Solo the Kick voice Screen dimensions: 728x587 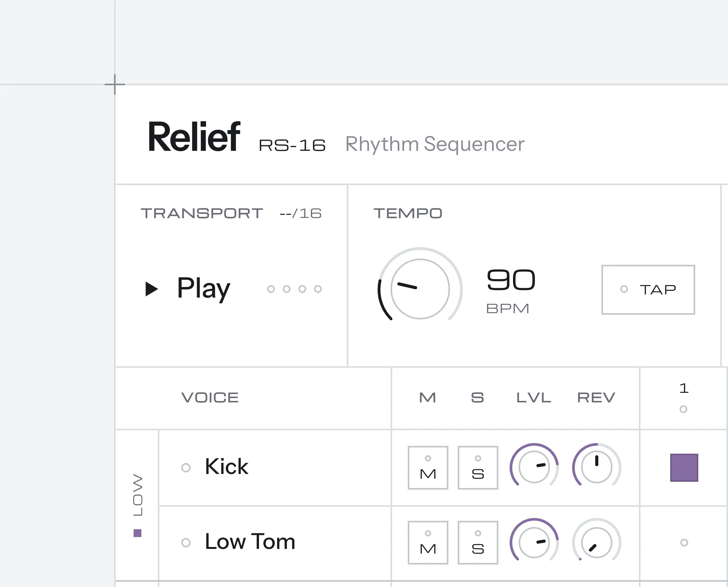478,468
